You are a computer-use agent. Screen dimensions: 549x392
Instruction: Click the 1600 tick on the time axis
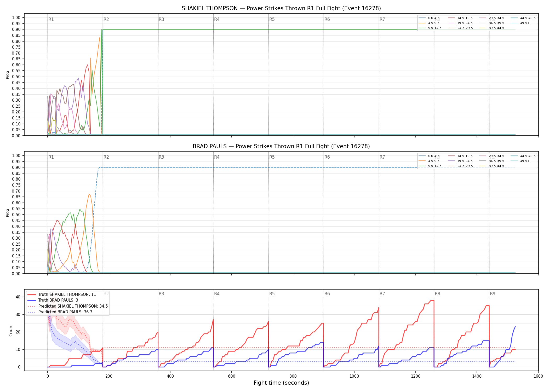[538, 376]
